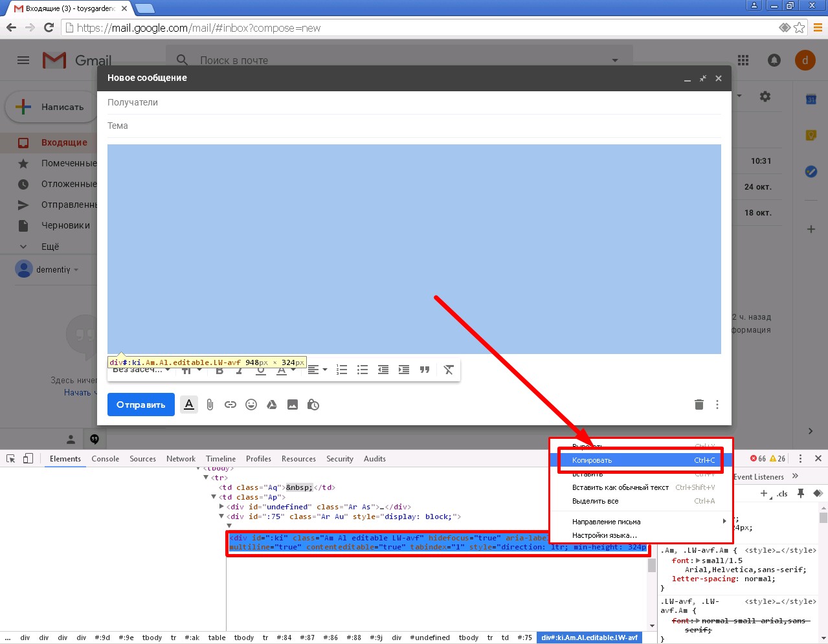Click the Event Listeners tab in styles pane
Image resolution: width=828 pixels, height=644 pixels.
click(x=759, y=477)
